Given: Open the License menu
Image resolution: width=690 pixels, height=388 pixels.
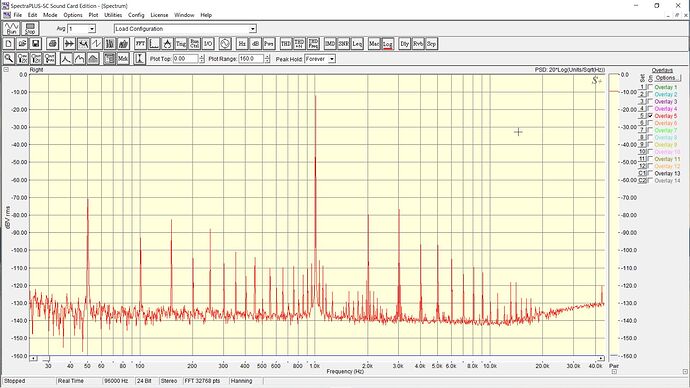Looking at the screenshot, I should [159, 15].
